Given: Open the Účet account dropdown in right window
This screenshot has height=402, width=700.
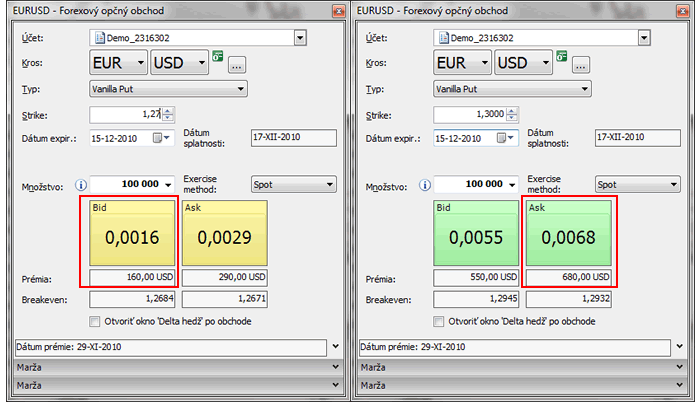Looking at the screenshot, I should (x=644, y=38).
